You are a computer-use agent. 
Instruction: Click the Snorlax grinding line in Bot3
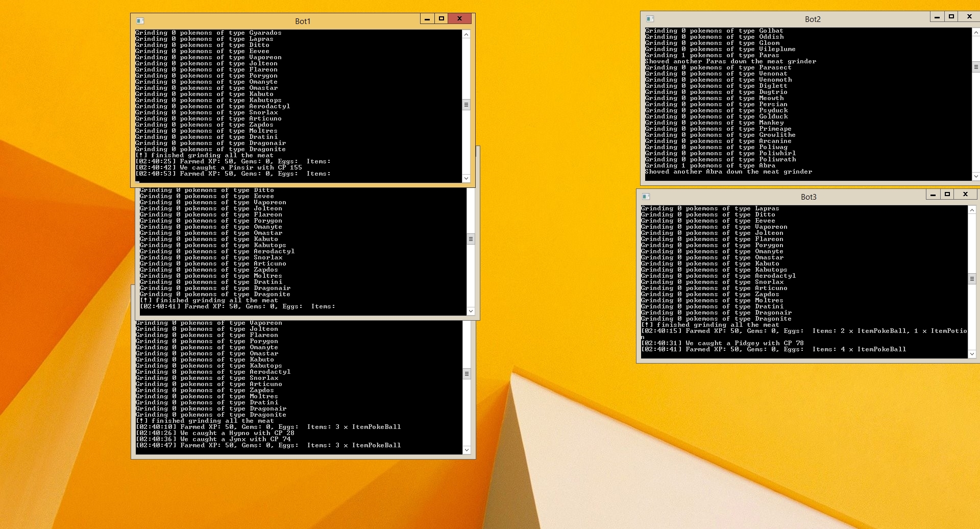(x=712, y=282)
